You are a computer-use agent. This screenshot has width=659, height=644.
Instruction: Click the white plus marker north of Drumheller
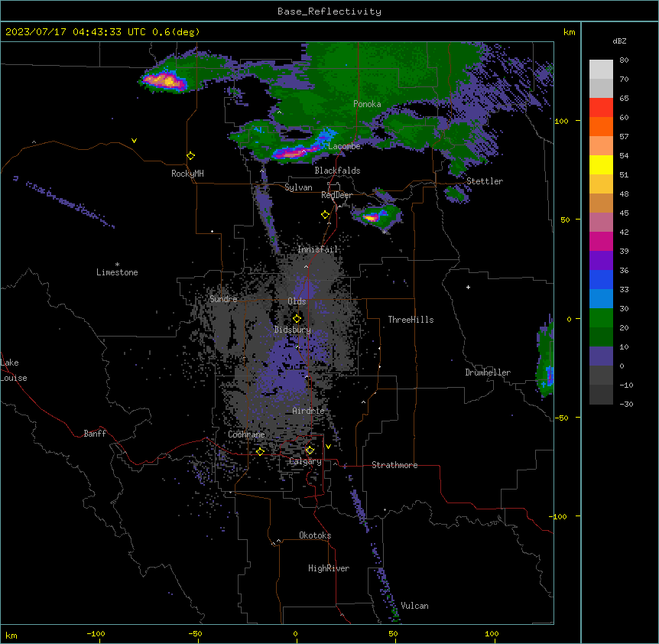tap(468, 287)
